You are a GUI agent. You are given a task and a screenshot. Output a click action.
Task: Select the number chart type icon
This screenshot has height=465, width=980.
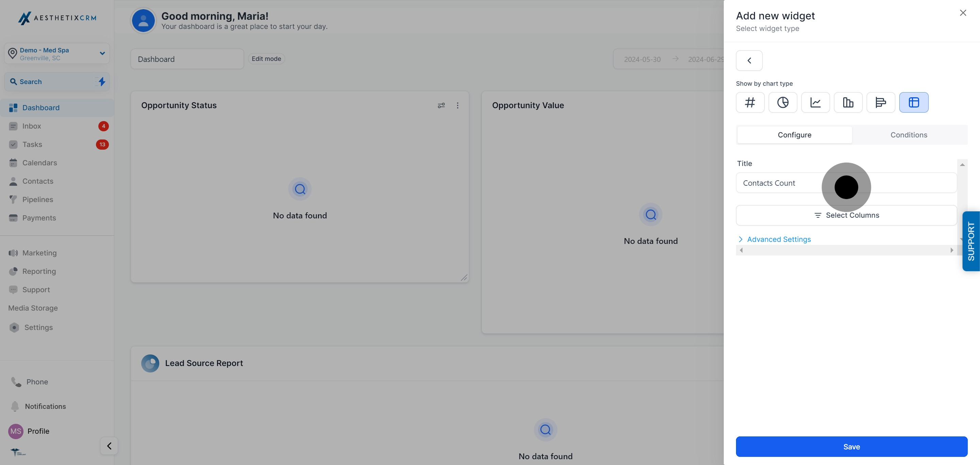(x=750, y=102)
